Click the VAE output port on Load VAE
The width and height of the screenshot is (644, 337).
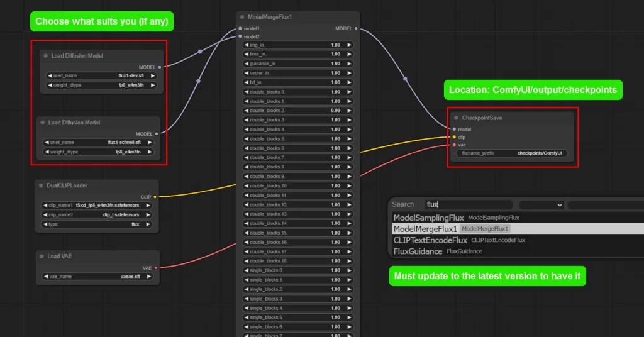(x=156, y=268)
